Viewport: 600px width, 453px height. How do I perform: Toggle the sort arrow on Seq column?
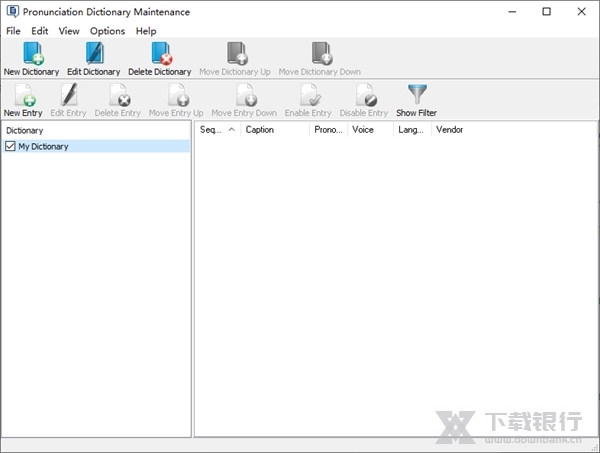[x=232, y=129]
